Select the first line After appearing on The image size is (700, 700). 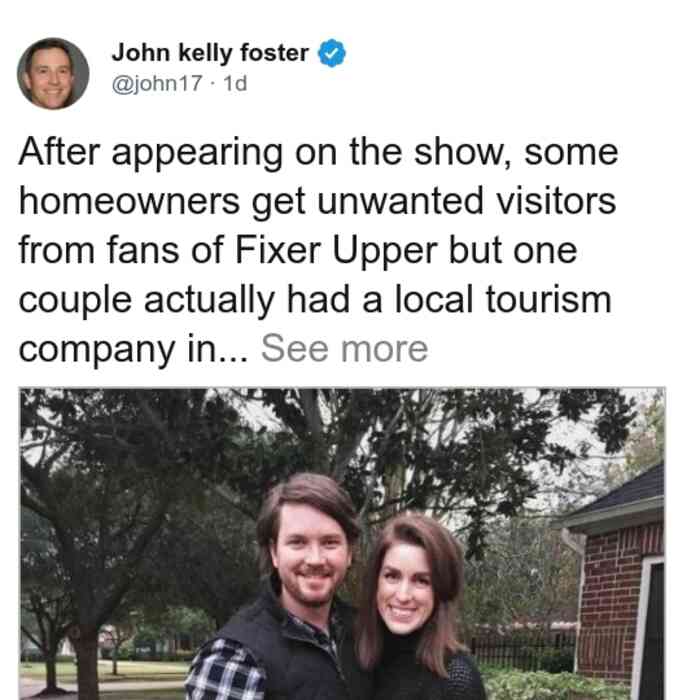[x=318, y=153]
